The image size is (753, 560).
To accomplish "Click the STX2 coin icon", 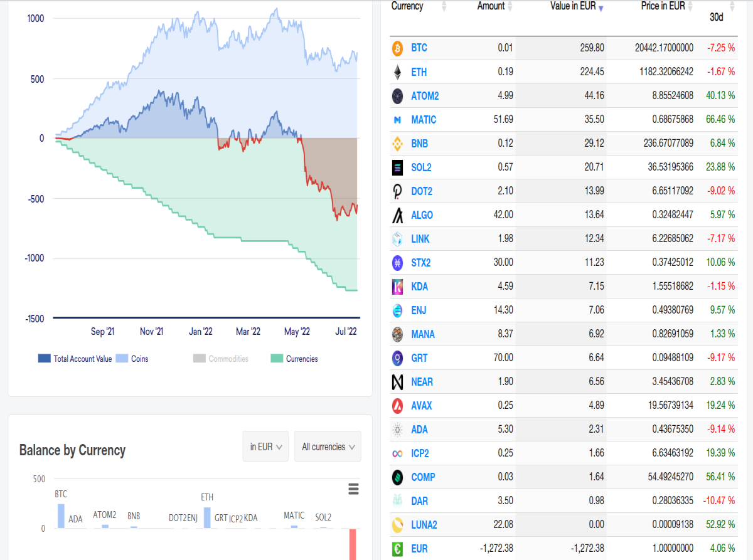I will click(x=397, y=263).
